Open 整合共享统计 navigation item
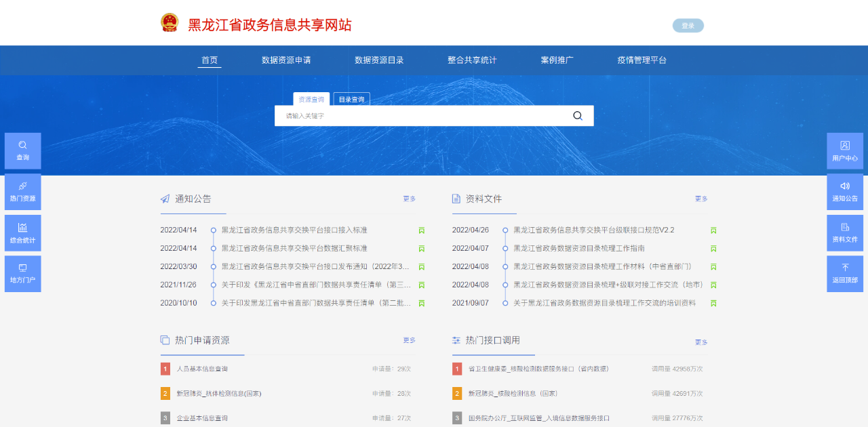Viewport: 868px width, 427px height. 472,60
